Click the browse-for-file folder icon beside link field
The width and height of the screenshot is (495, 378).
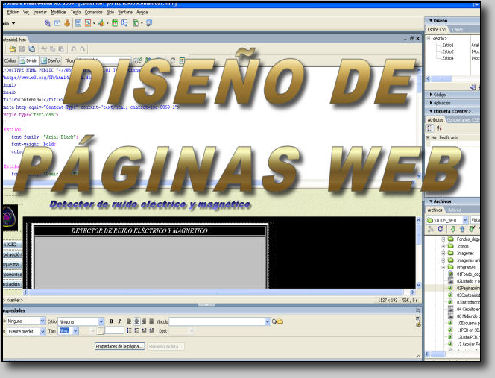(x=279, y=322)
